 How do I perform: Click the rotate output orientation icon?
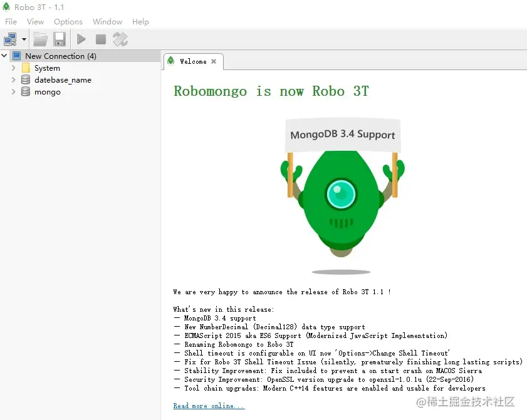point(120,39)
